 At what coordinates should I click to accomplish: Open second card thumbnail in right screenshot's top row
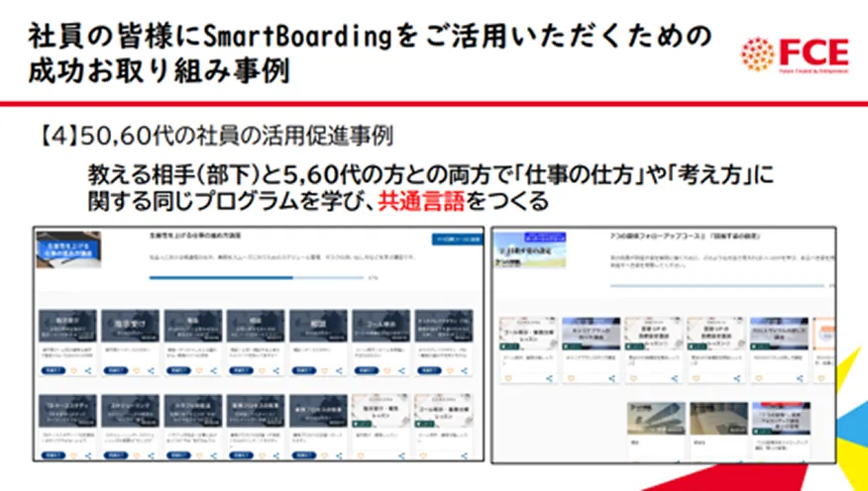coord(592,334)
